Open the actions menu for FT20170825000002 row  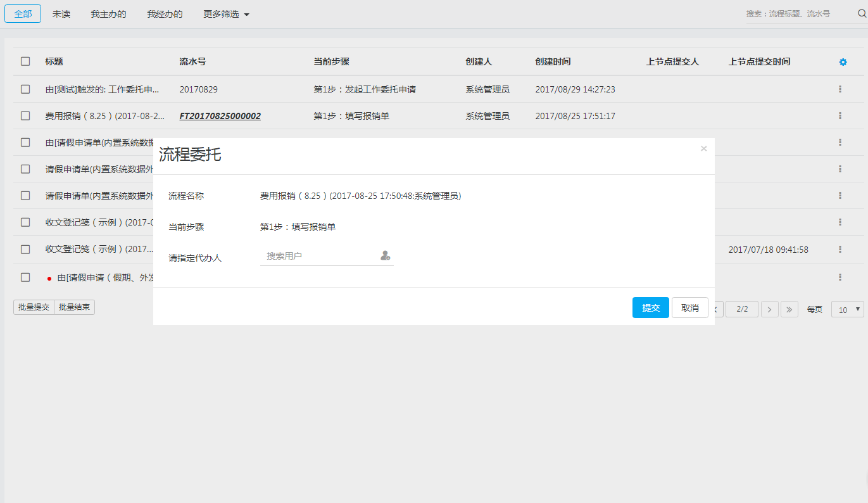(x=840, y=116)
